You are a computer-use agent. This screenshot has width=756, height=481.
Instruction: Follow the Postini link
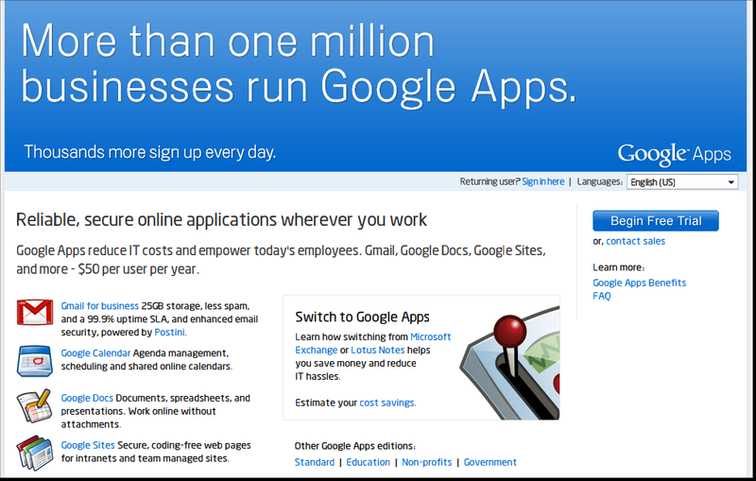(x=169, y=332)
